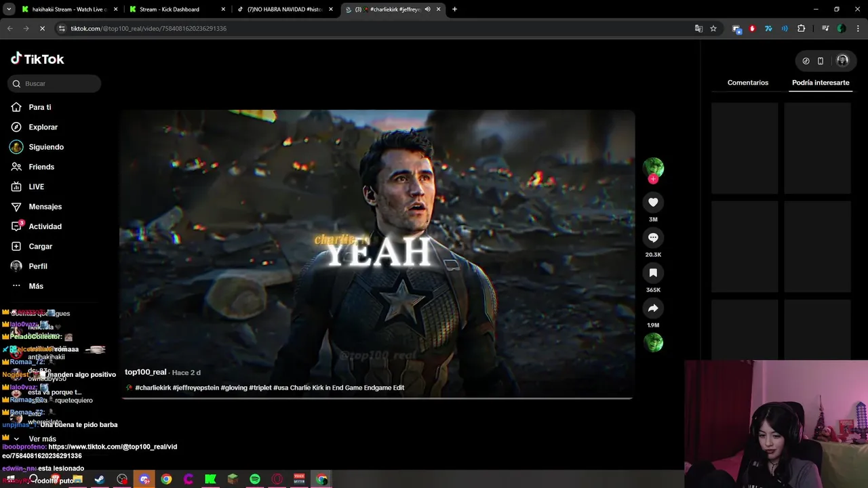Open the Friends section

33,167
